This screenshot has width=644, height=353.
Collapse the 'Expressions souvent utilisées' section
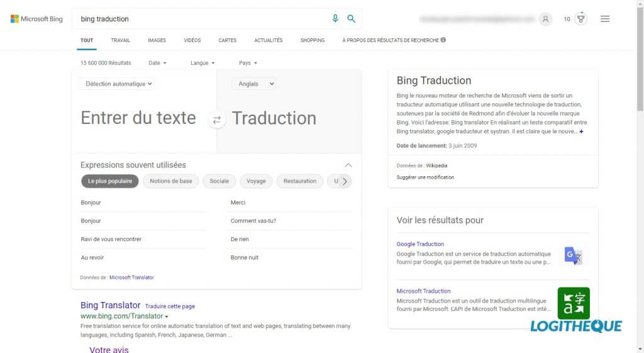[x=348, y=165]
